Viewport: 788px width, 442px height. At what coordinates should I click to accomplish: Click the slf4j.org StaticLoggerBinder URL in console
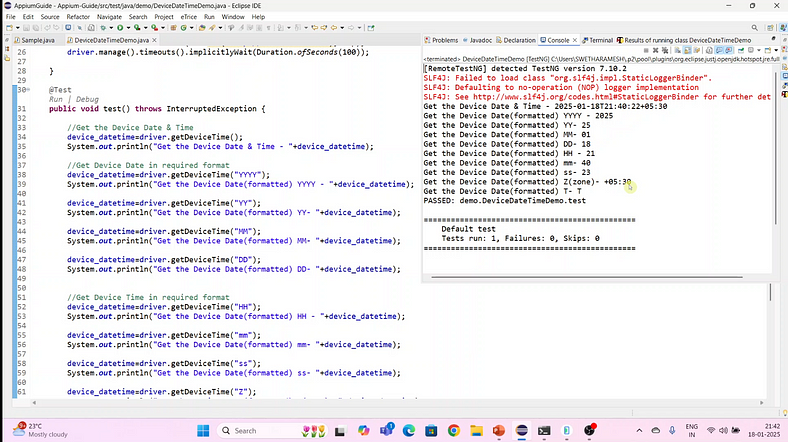pos(586,97)
